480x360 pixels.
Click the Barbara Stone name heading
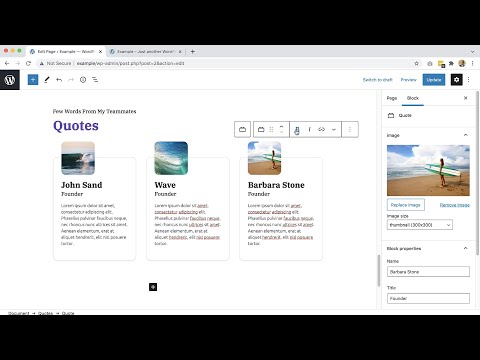276,185
